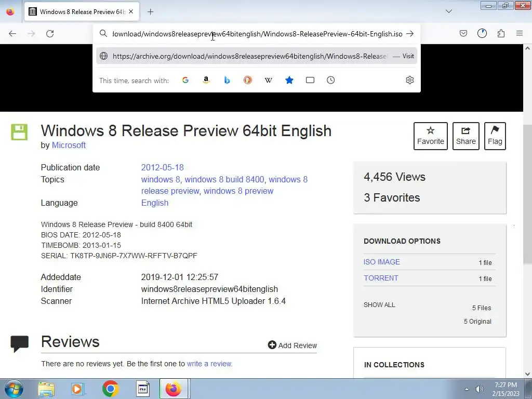Viewport: 532px width, 399px height.
Task: Search in open Tabs icon
Action: (x=310, y=80)
